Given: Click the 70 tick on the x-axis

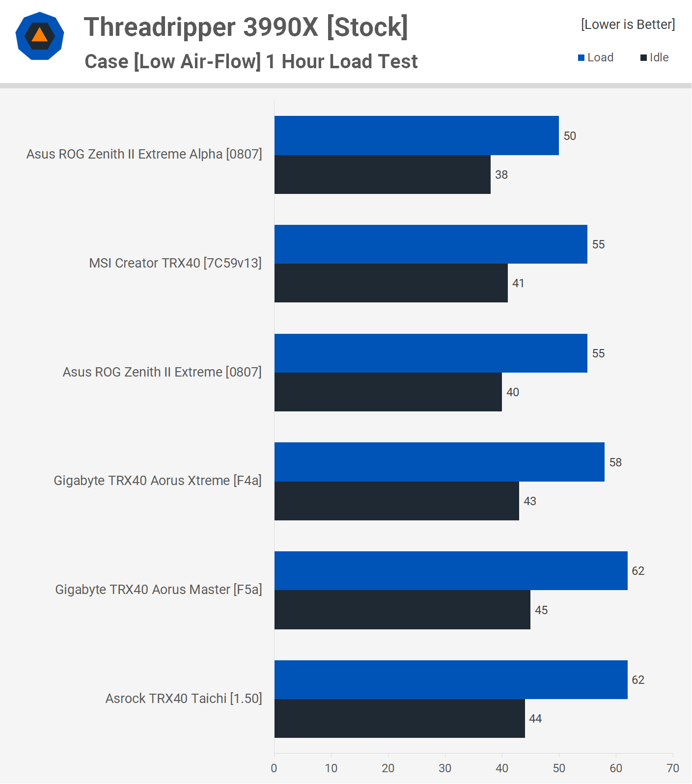Looking at the screenshot, I should pos(672,768).
